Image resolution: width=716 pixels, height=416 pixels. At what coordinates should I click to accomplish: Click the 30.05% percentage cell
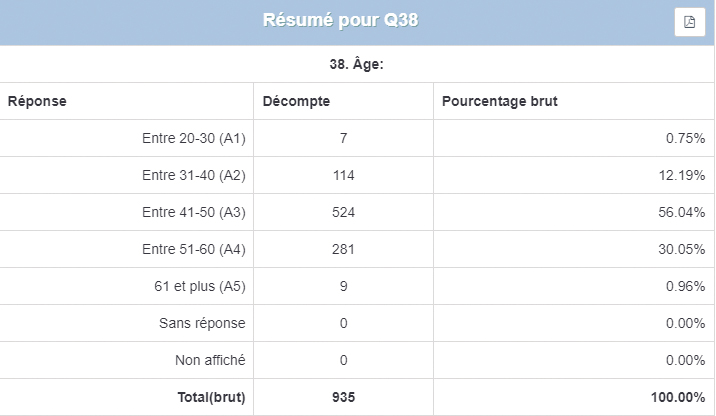click(x=683, y=249)
